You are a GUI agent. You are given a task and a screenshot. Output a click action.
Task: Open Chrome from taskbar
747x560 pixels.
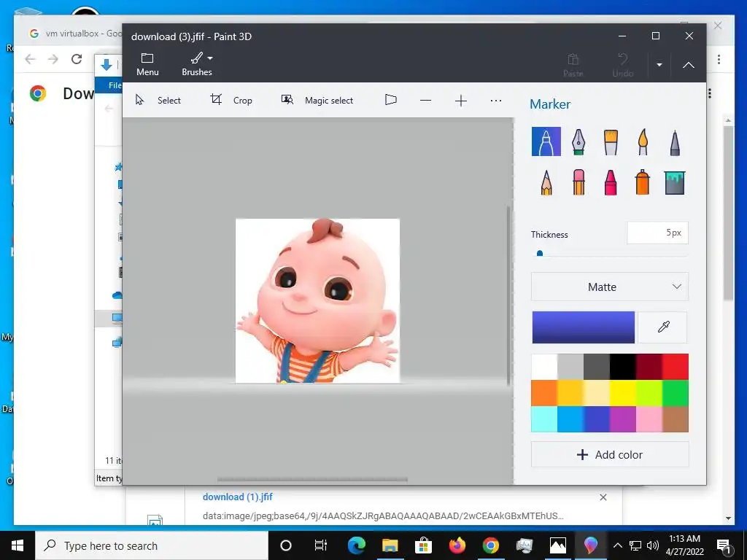(490, 545)
